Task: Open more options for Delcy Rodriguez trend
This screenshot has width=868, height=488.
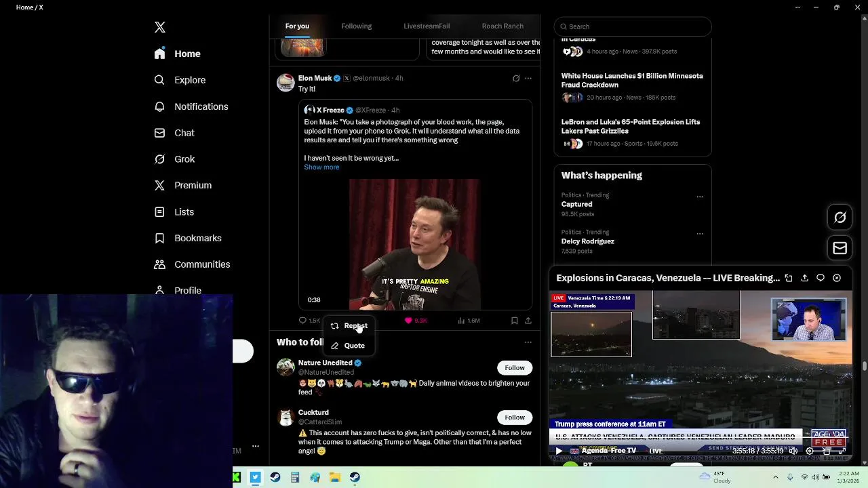Action: click(x=700, y=234)
